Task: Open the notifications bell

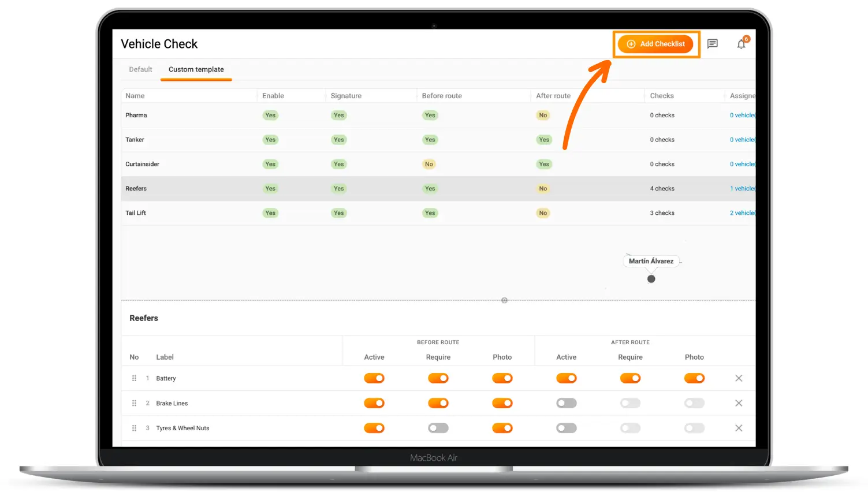Action: point(742,44)
